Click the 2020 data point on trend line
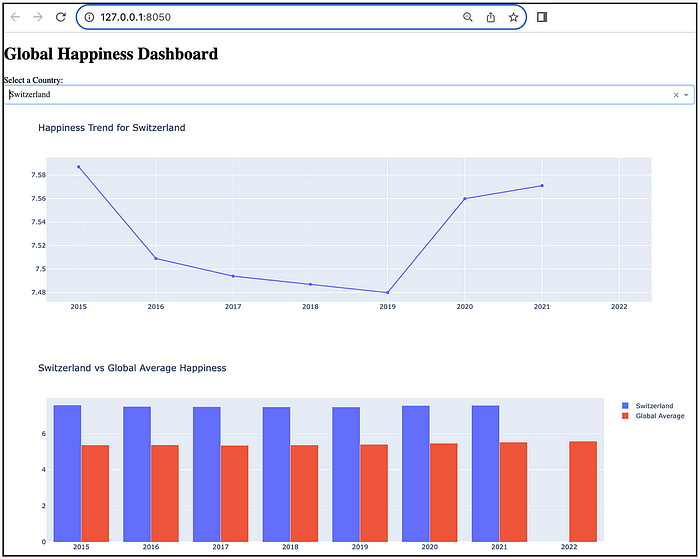This screenshot has height=559, width=700. point(465,199)
